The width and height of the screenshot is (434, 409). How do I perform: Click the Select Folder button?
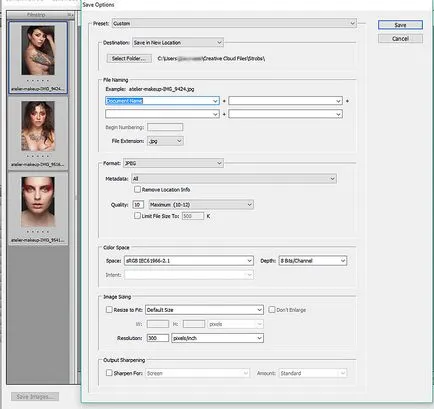click(129, 58)
